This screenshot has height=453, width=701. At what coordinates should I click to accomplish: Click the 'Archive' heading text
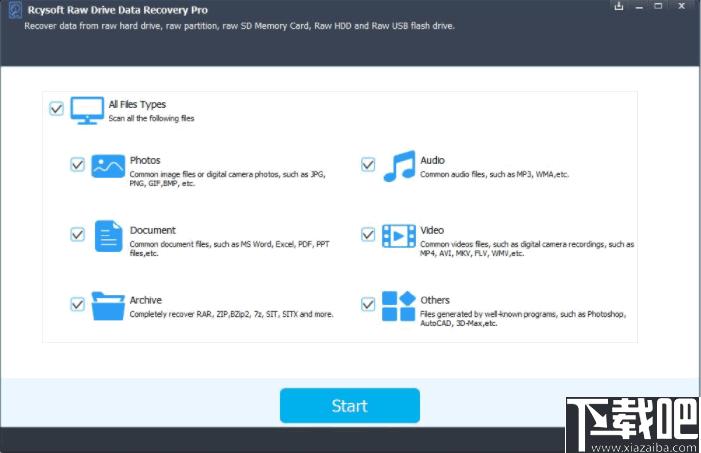click(146, 300)
